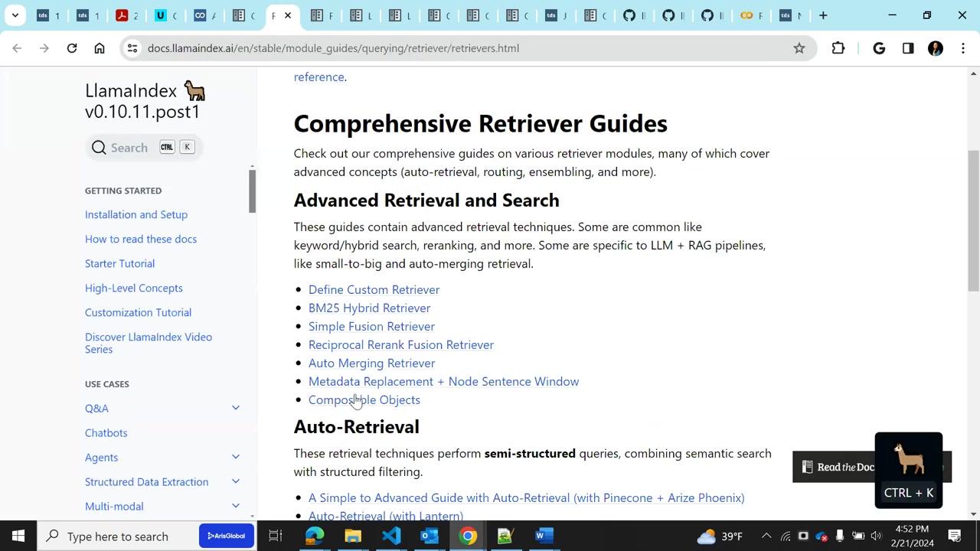Viewport: 980px width, 551px height.
Task: Open the Extensions puzzle icon
Action: pos(838,48)
